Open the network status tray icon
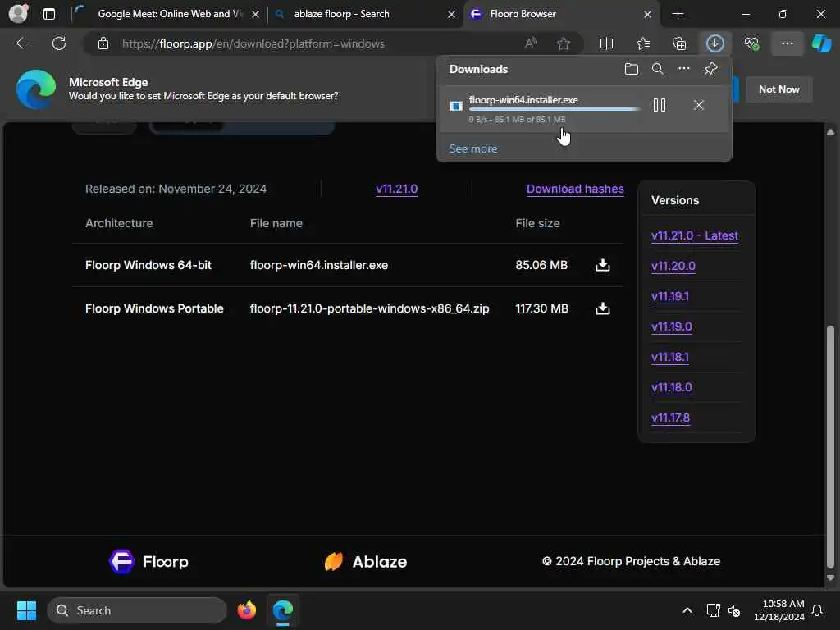This screenshot has width=840, height=630. click(713, 610)
